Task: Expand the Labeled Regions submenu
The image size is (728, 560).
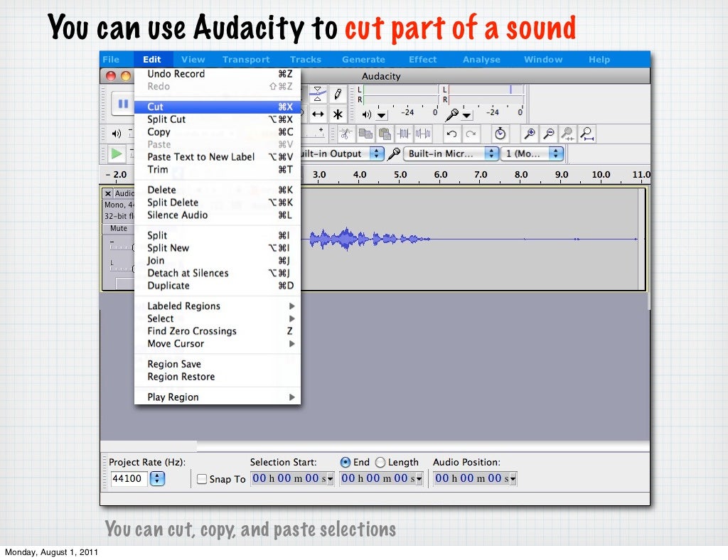Action: coord(218,306)
